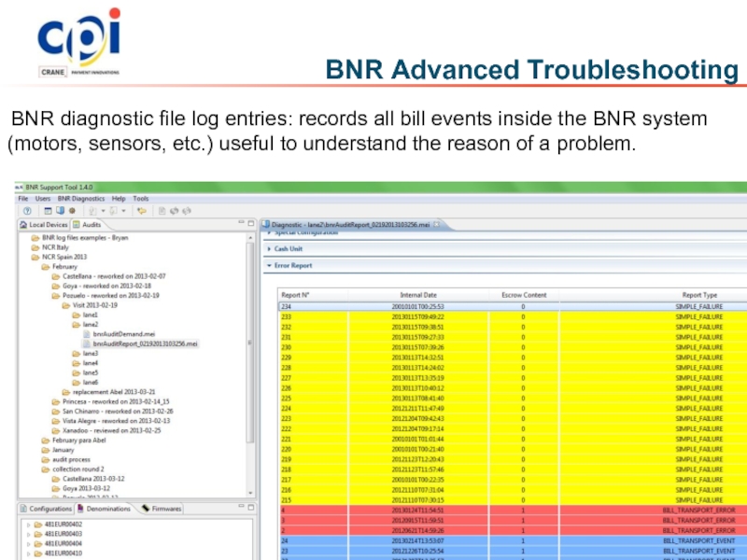Screen dimensions: 747x560
Task: Click the first grey refresh arrows icon
Action: (x=175, y=211)
